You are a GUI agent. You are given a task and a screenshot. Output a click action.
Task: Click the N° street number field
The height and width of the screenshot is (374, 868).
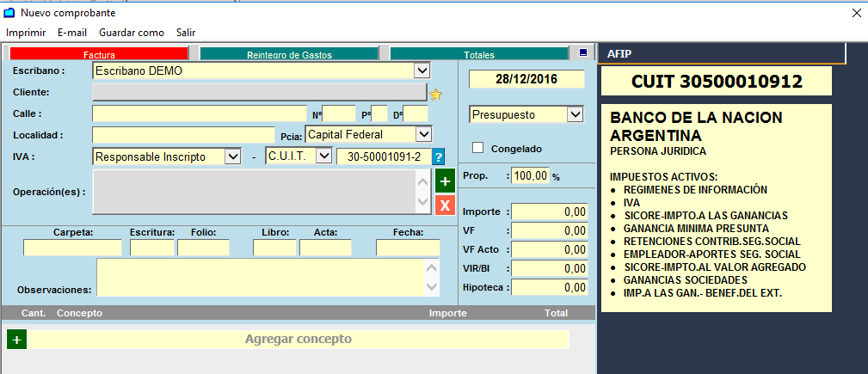click(339, 114)
